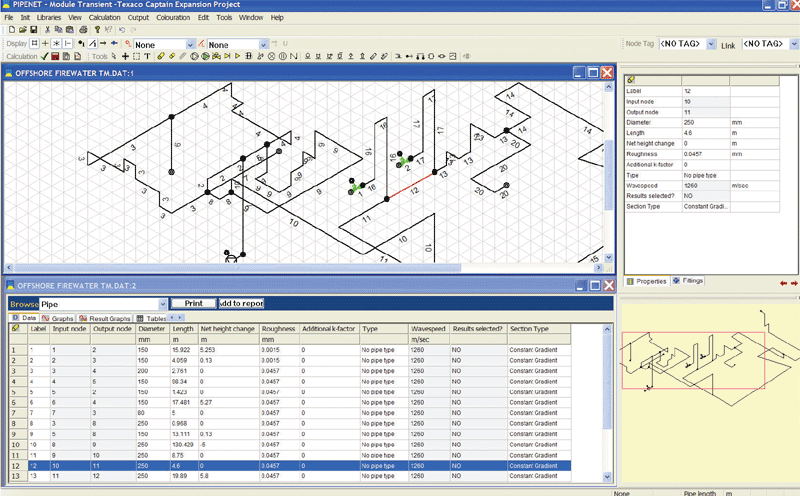Toggle link labels display
Viewport: 800px width, 496px height.
93,43
